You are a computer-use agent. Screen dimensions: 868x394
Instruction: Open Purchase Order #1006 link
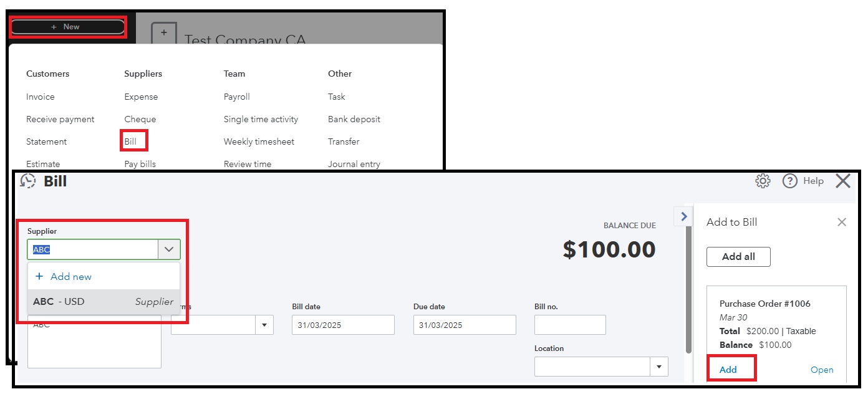coord(822,370)
